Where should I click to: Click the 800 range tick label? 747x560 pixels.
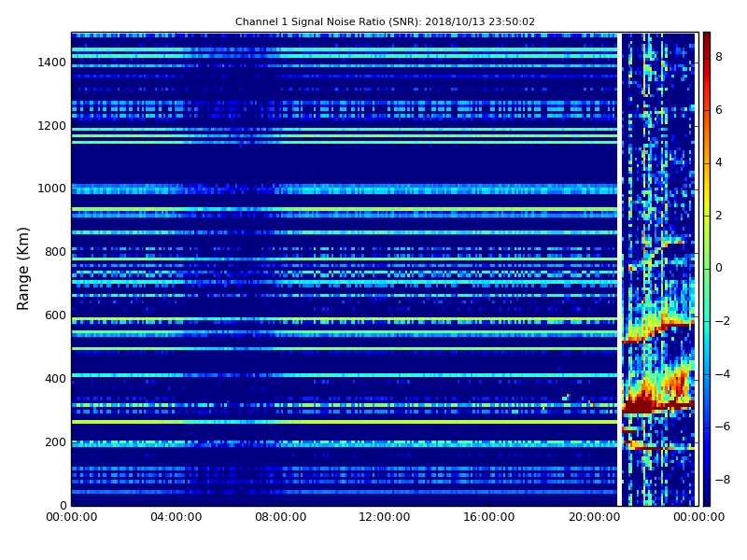[55, 252]
